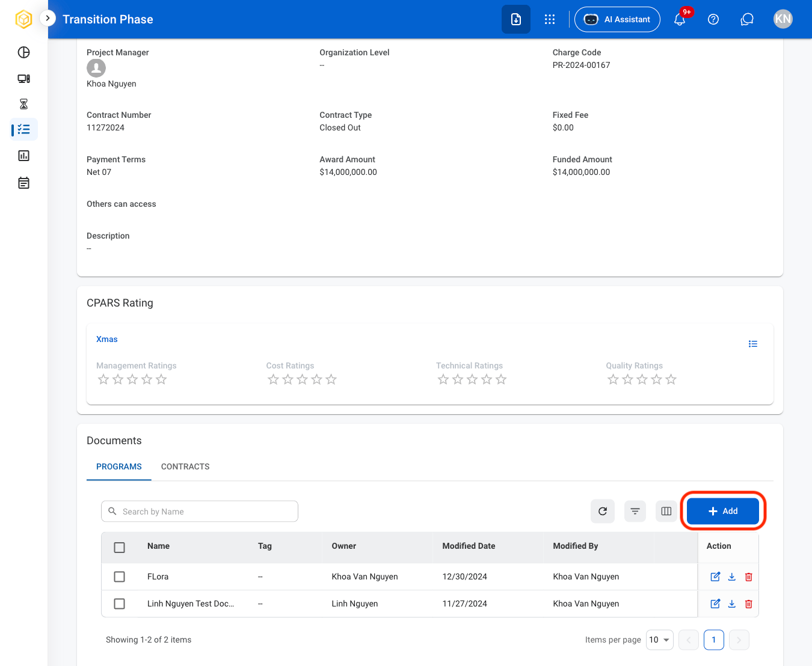Check the FLora row checkbox
The width and height of the screenshot is (812, 666).
120,576
